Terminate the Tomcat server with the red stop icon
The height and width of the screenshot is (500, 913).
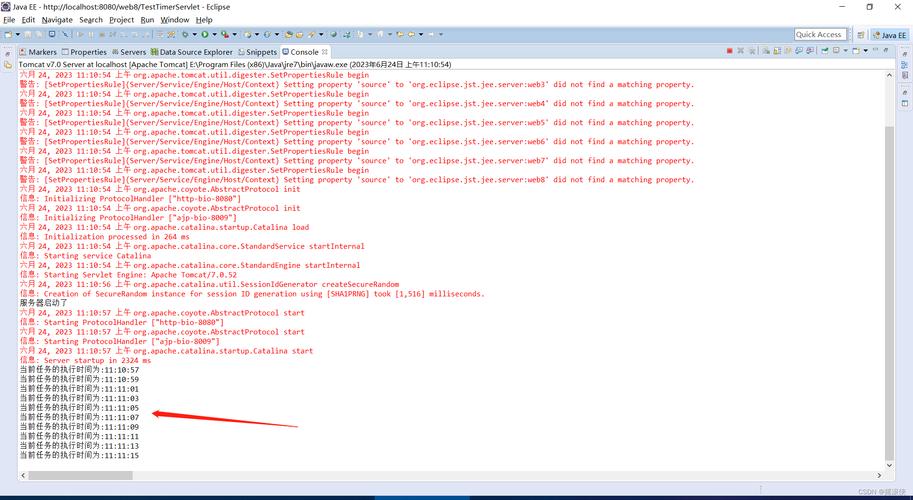tap(730, 51)
